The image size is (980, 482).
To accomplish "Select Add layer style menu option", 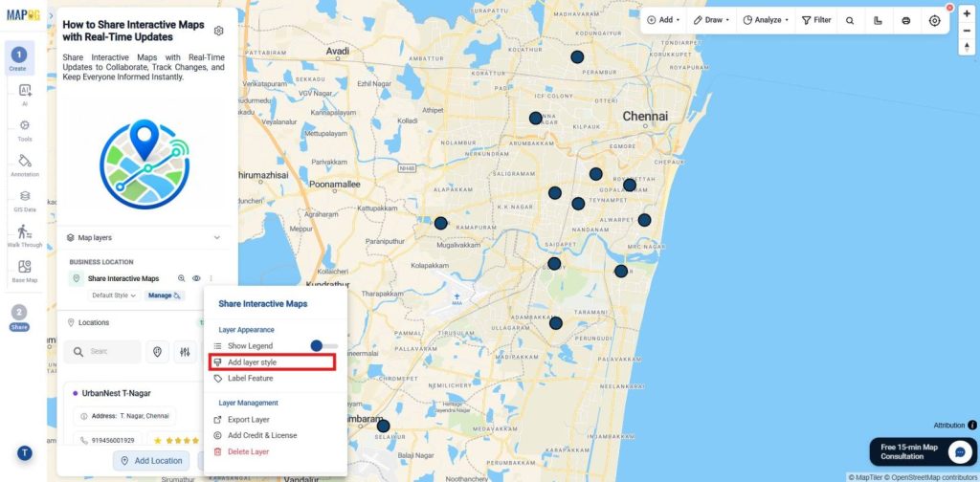I will coord(273,362).
